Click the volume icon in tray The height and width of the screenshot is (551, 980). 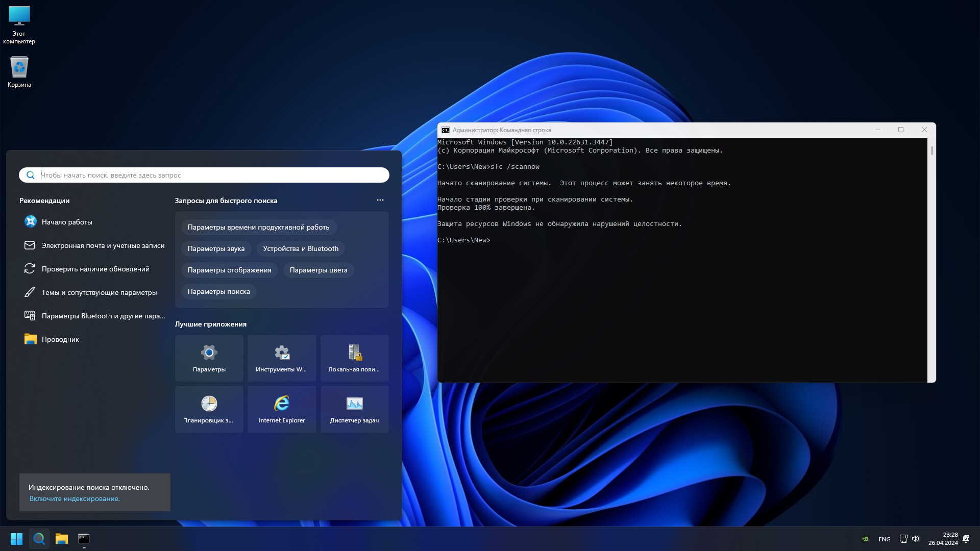coord(916,539)
